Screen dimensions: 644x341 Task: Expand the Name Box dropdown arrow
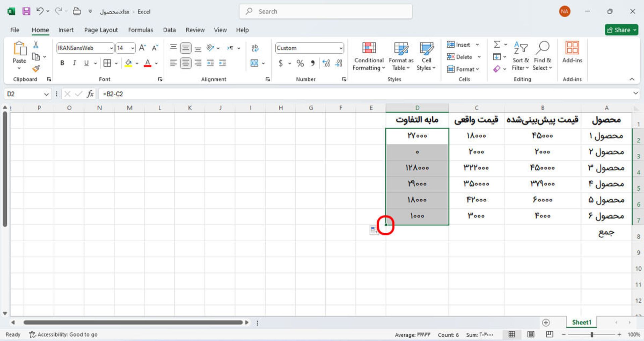46,94
